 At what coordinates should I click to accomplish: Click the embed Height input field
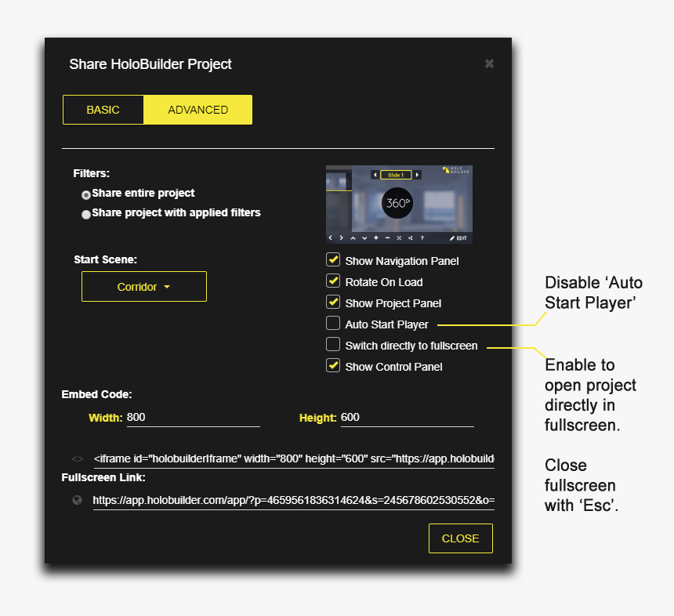(407, 418)
